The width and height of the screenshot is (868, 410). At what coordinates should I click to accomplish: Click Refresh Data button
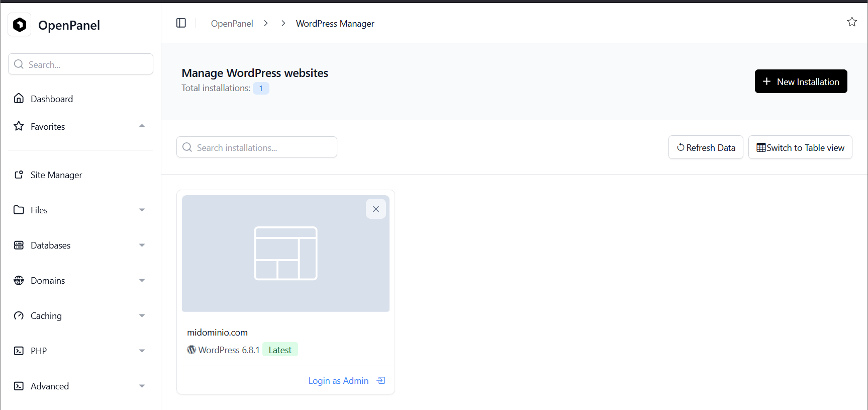point(706,147)
